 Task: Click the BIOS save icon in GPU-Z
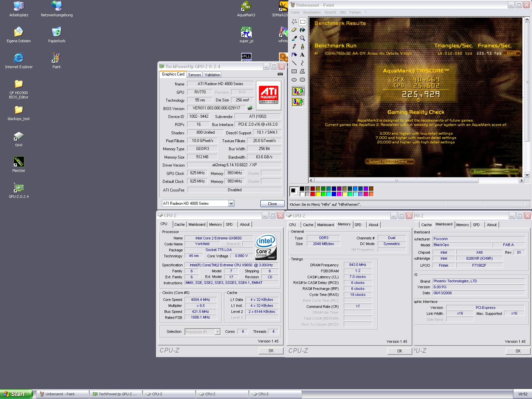pyautogui.click(x=250, y=108)
